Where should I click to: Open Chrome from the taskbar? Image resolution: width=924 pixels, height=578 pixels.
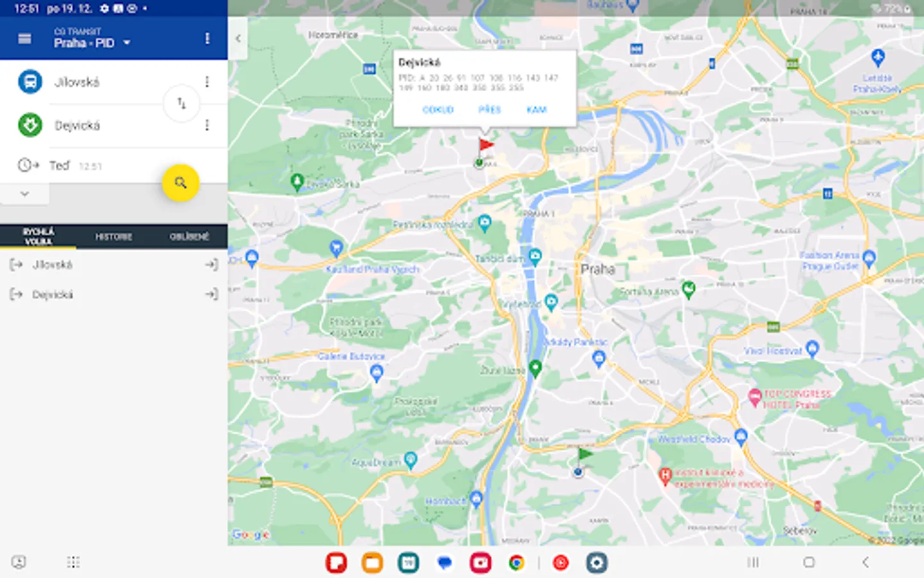point(517,563)
